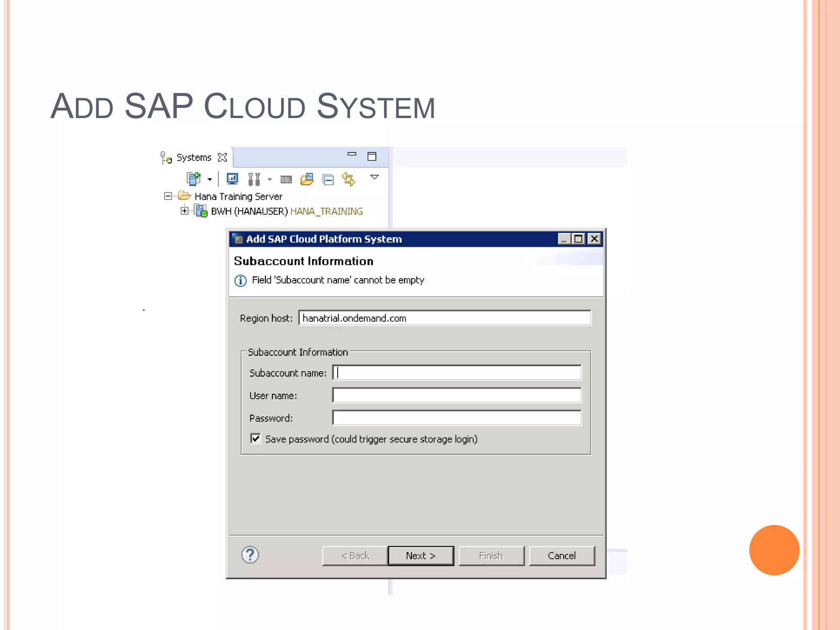The width and height of the screenshot is (840, 630).
Task: Click the Systems tab icon
Action: point(166,157)
